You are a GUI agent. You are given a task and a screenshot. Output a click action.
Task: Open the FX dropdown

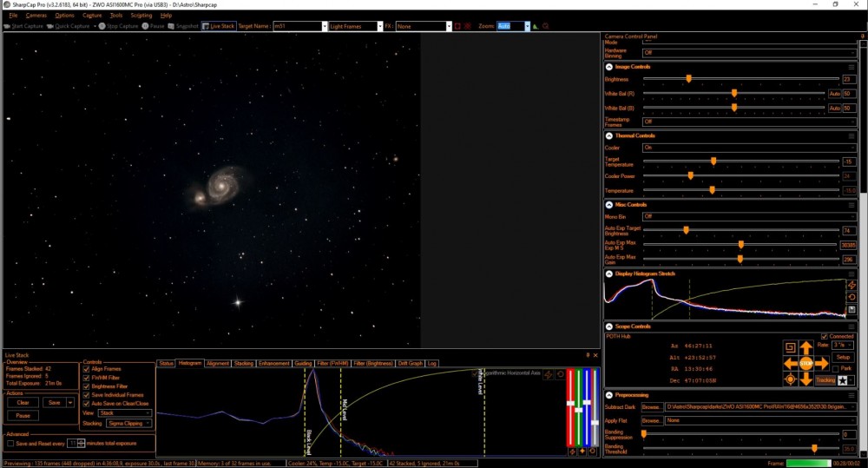449,26
